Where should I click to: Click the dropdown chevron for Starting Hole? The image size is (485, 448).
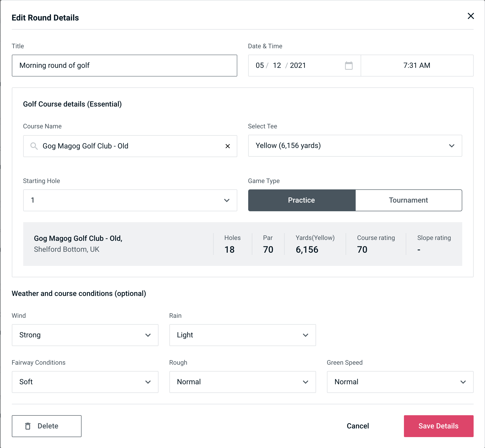click(226, 200)
